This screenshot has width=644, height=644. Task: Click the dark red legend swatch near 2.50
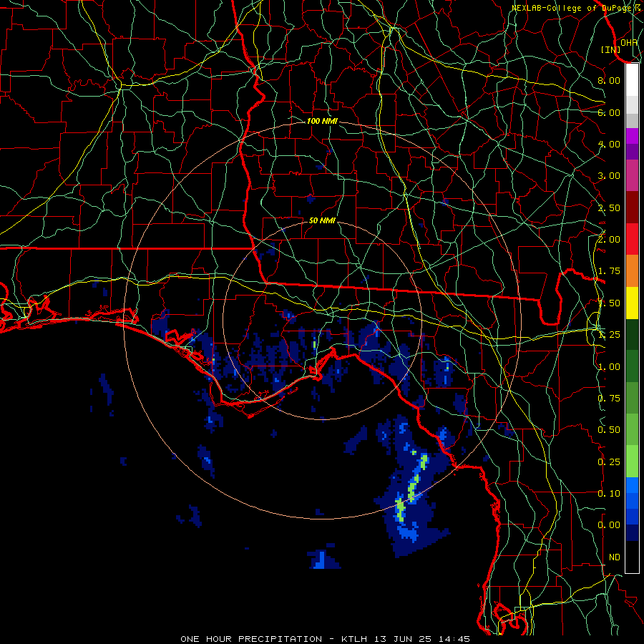coord(632,207)
